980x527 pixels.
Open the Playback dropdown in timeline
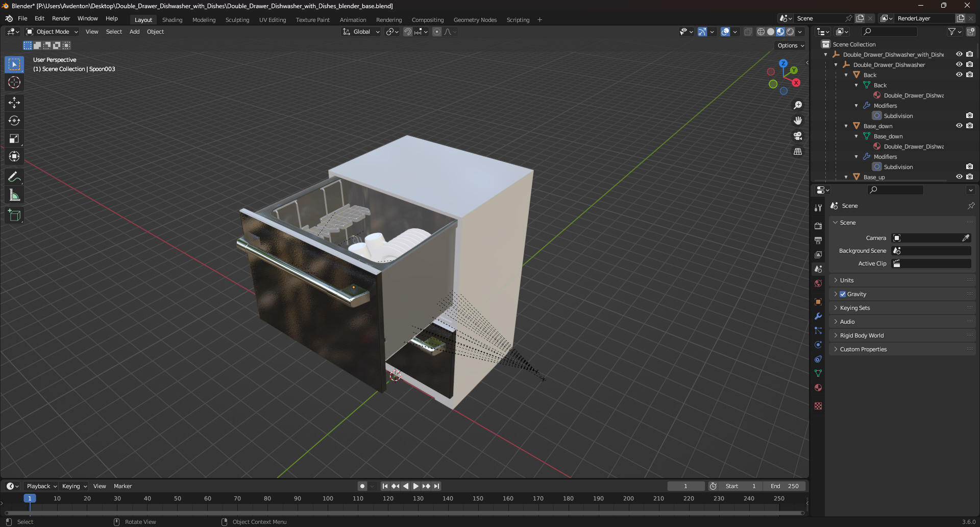coord(42,486)
